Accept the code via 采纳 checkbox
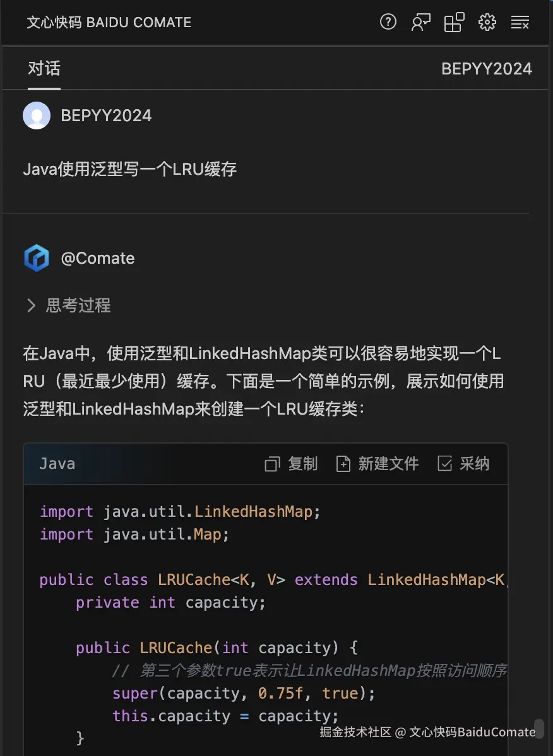Viewport: 553px width, 756px height. point(445,464)
